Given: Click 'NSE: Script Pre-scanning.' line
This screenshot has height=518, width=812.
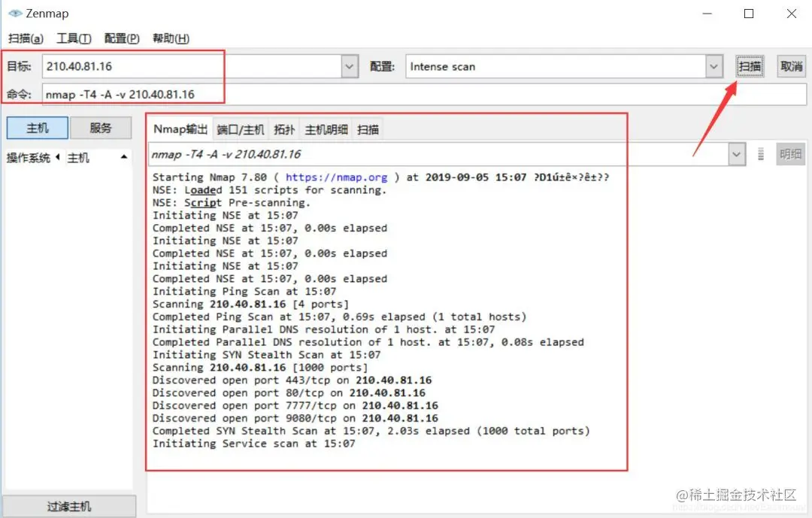Looking at the screenshot, I should (x=232, y=202).
